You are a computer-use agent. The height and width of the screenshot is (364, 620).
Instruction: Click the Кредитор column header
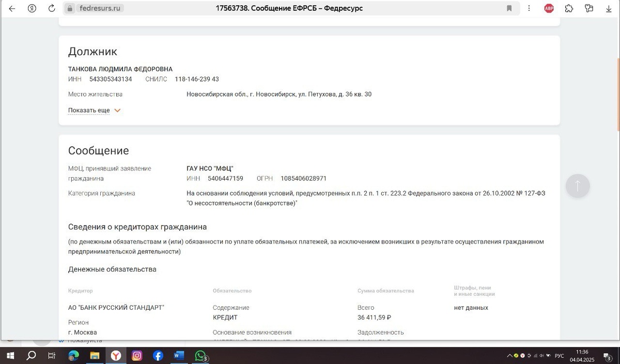coord(81,291)
